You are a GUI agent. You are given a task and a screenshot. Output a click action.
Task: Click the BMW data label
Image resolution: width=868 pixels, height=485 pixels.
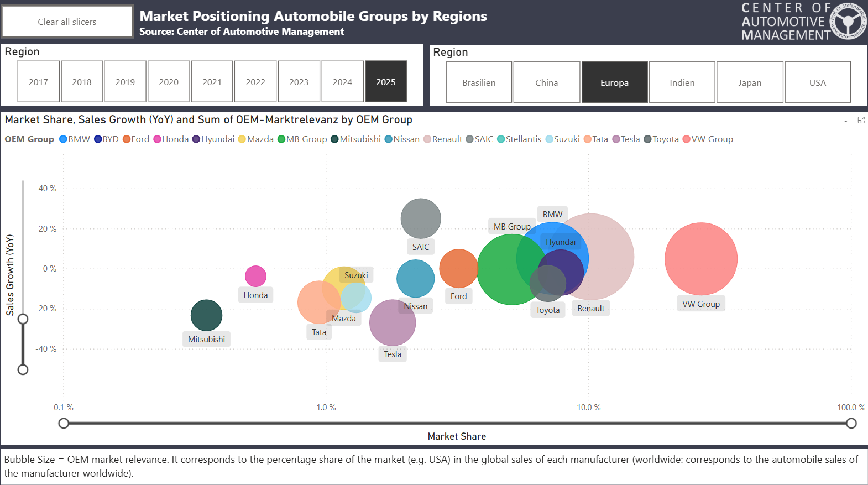552,215
